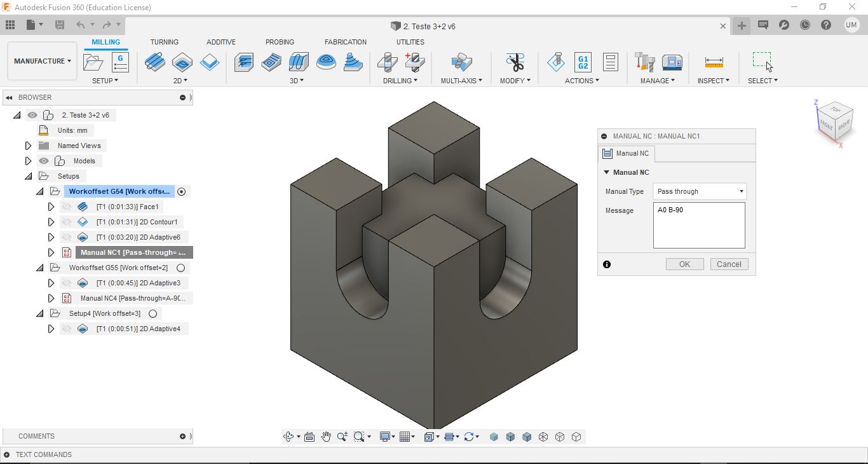Select the Multi-Axis machining icon
This screenshot has height=464, width=868.
tap(461, 62)
